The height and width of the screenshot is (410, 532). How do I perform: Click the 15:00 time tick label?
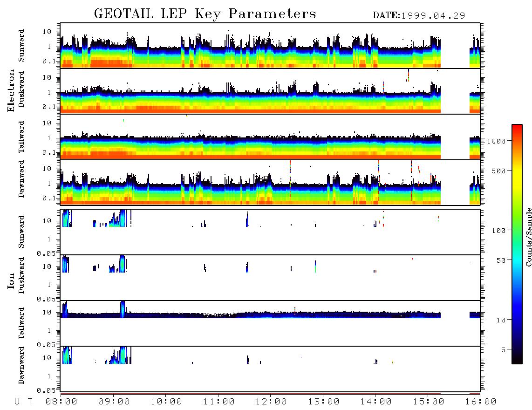click(x=429, y=402)
